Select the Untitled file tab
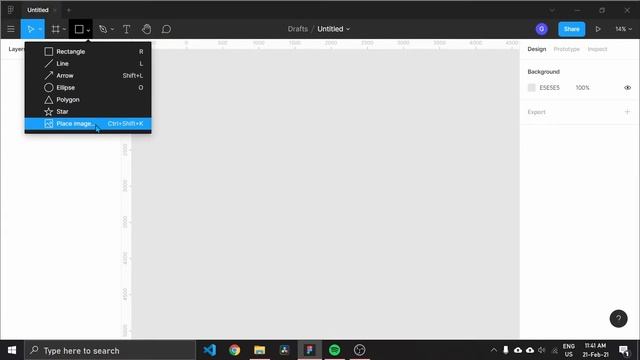Viewport: 640px width, 360px height. click(38, 10)
